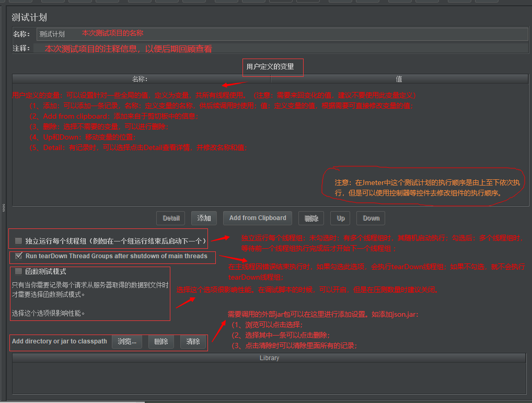Select the Library column header
This screenshot has width=532, height=403.
tap(269, 358)
